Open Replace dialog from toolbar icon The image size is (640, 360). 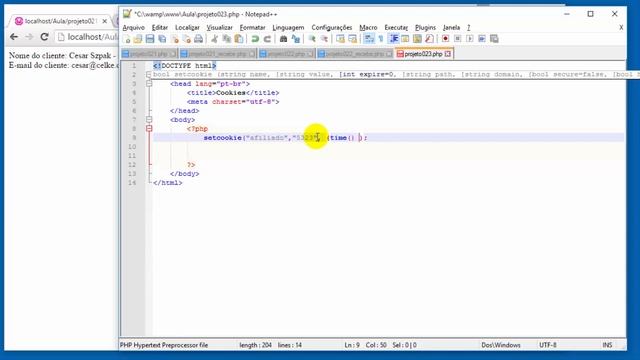(x=296, y=39)
